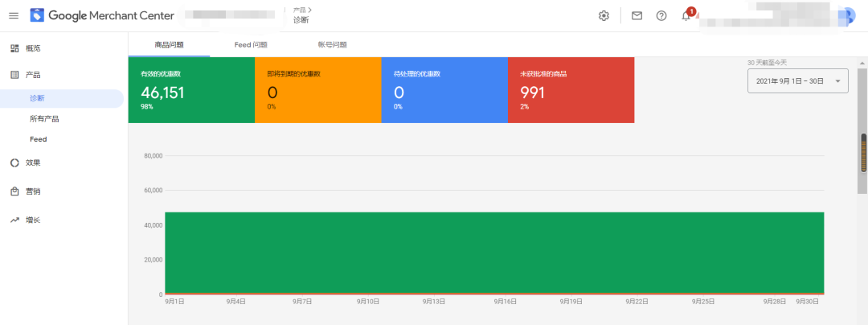This screenshot has height=325, width=868.
Task: Click the 概览 dashboard icon in sidebar
Action: [x=15, y=48]
